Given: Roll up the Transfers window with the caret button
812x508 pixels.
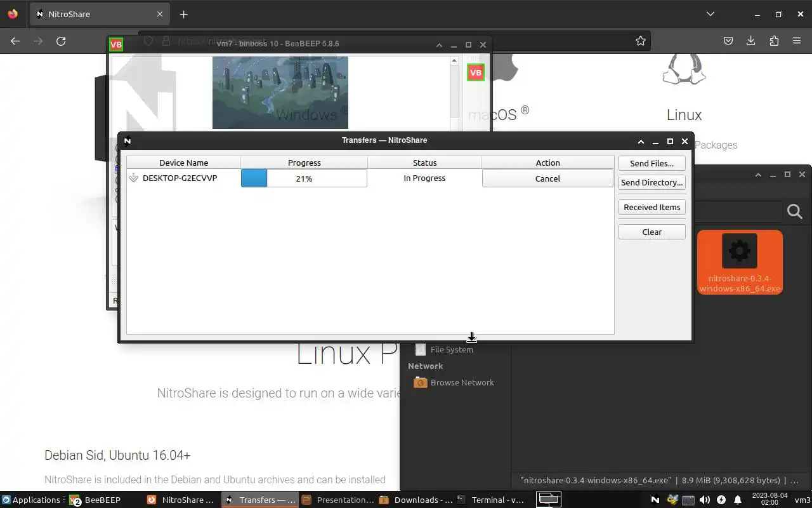Looking at the screenshot, I should [x=641, y=141].
